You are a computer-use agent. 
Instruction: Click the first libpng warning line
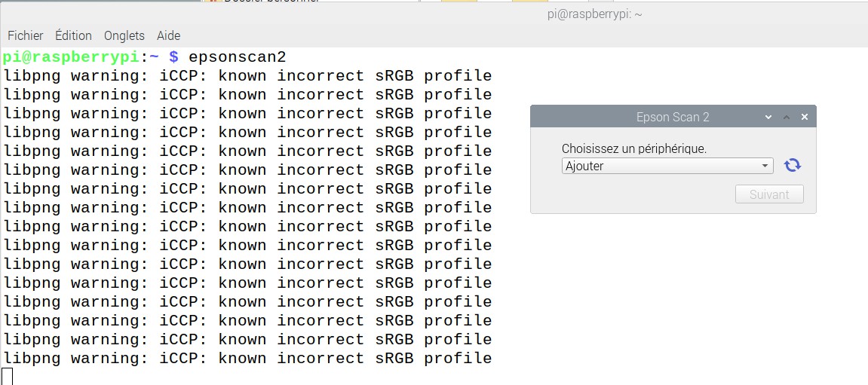(x=247, y=76)
